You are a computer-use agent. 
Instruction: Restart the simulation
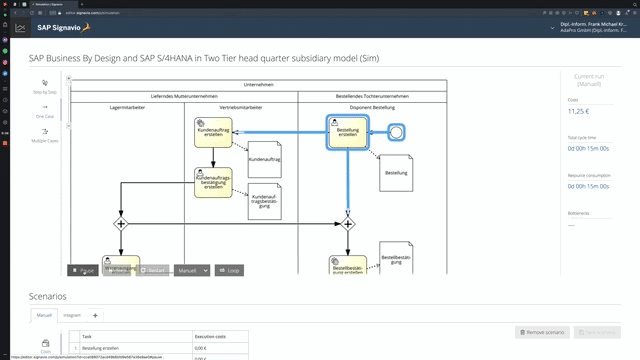(152, 270)
